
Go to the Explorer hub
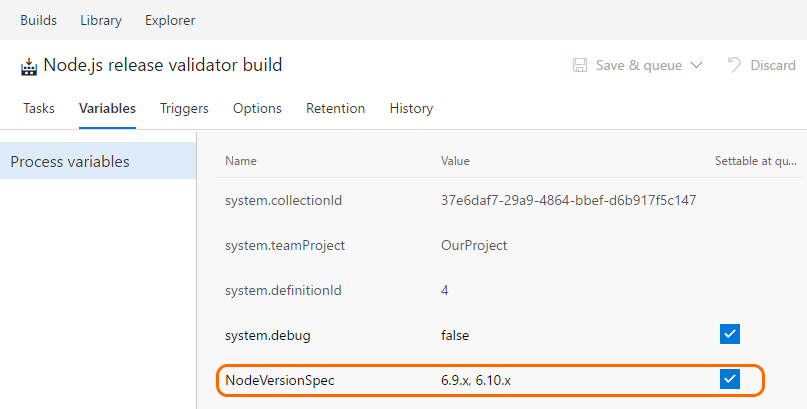[x=170, y=20]
